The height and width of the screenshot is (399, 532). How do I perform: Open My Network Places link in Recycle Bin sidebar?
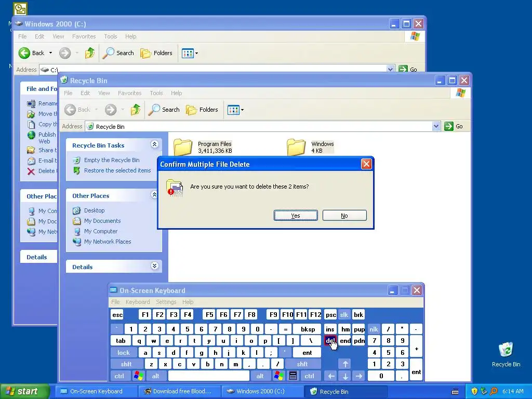pyautogui.click(x=108, y=242)
